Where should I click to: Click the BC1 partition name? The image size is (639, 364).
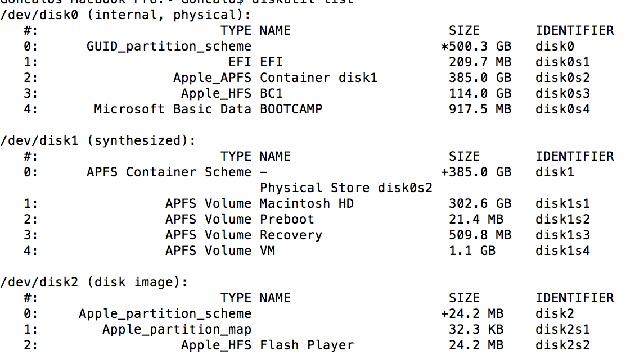(271, 93)
